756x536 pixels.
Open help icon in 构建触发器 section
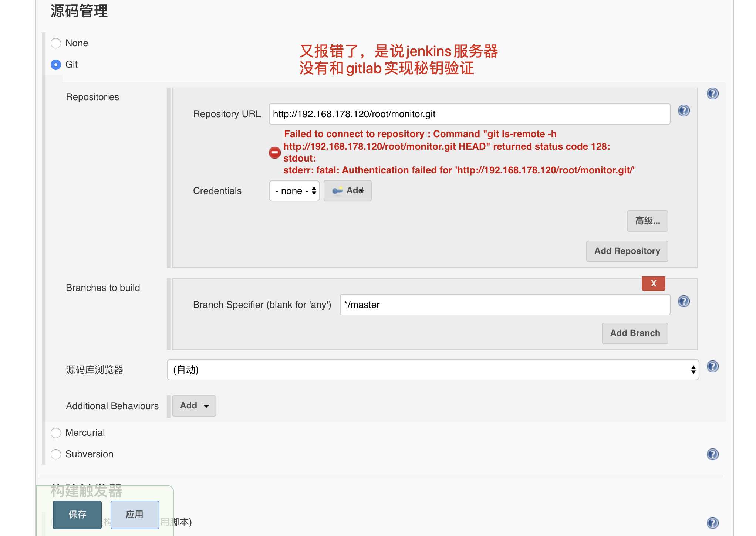[x=712, y=523]
